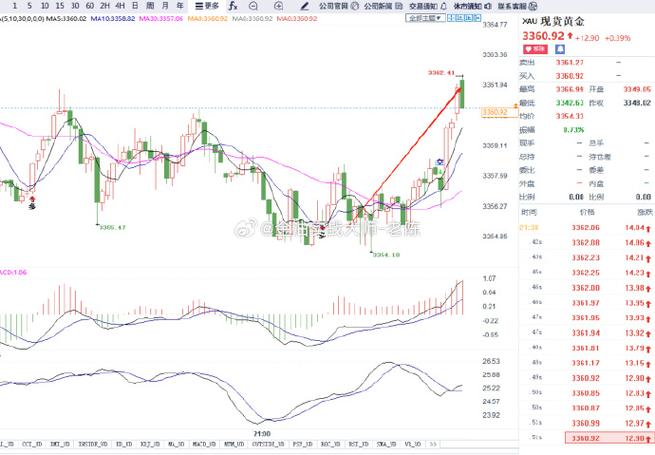Open 公司新闻 from the top toolbar
Screen dimensions: 655x455
pyautogui.click(x=374, y=5)
